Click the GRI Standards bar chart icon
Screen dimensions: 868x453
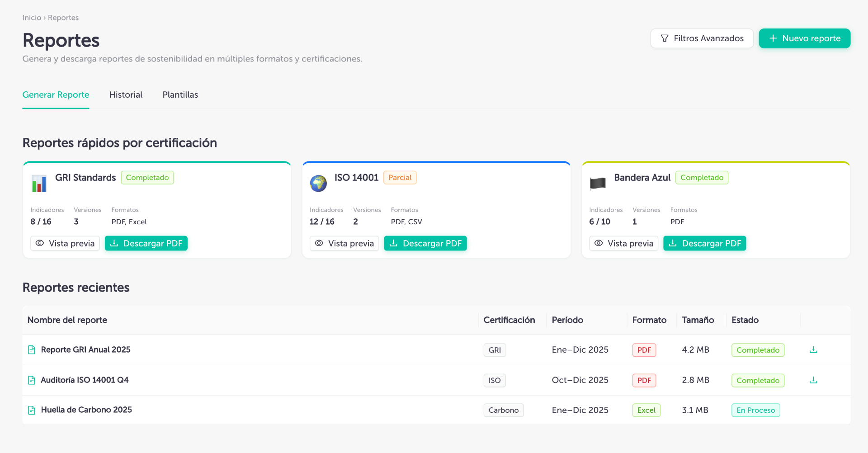point(39,184)
